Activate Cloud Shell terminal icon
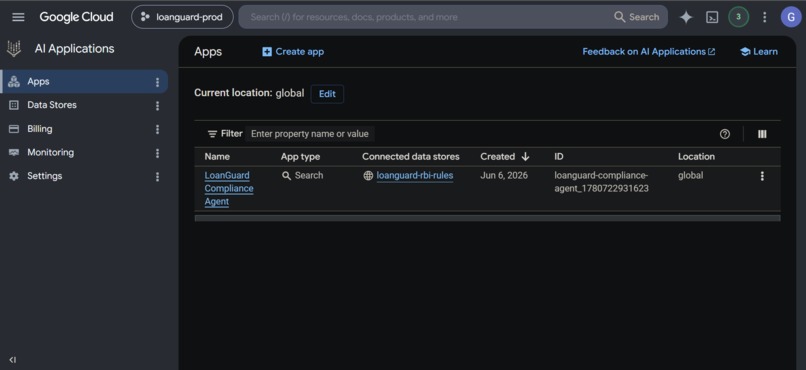This screenshot has height=370, width=806. point(712,17)
